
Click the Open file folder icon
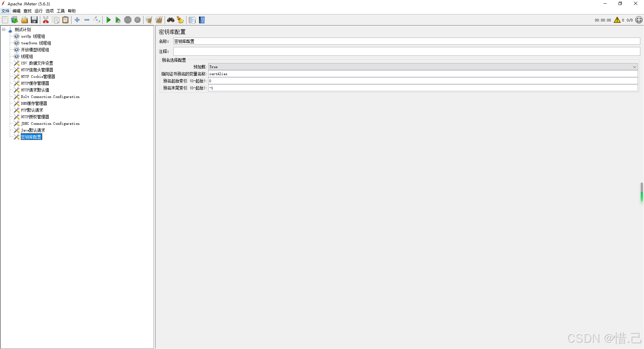coord(24,20)
